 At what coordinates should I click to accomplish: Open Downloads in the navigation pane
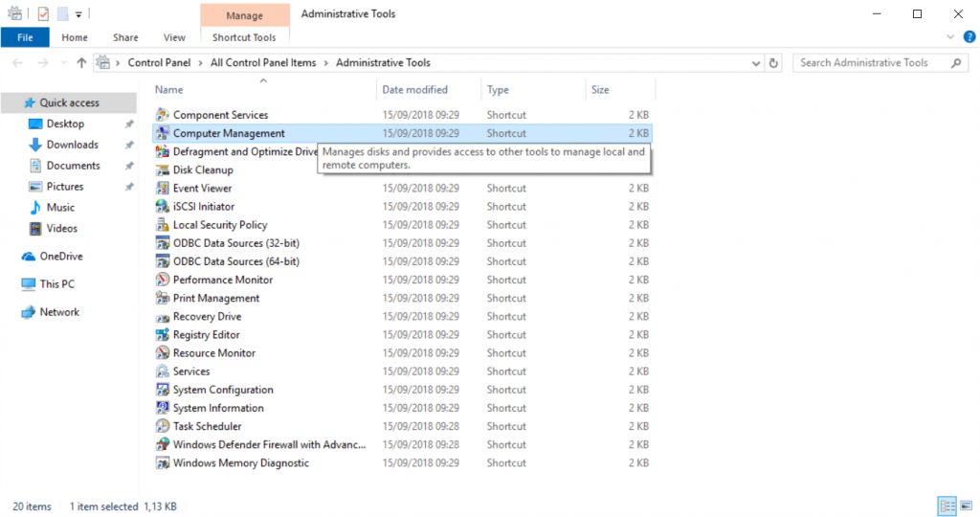[x=73, y=145]
